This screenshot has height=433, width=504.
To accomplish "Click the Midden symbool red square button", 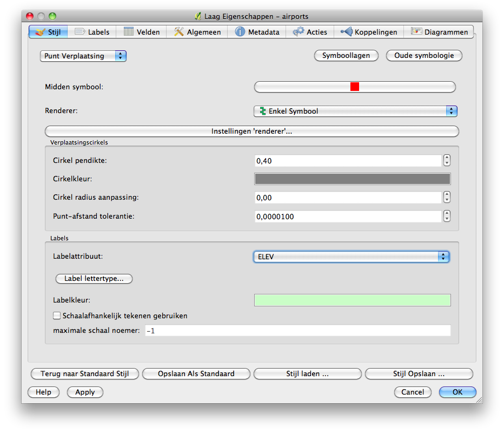I will coord(355,87).
